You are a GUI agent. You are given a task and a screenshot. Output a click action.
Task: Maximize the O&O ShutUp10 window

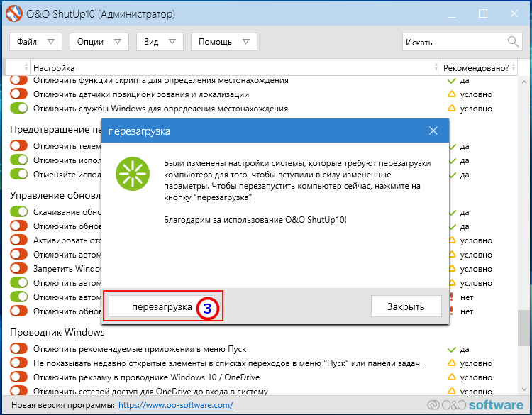483,13
